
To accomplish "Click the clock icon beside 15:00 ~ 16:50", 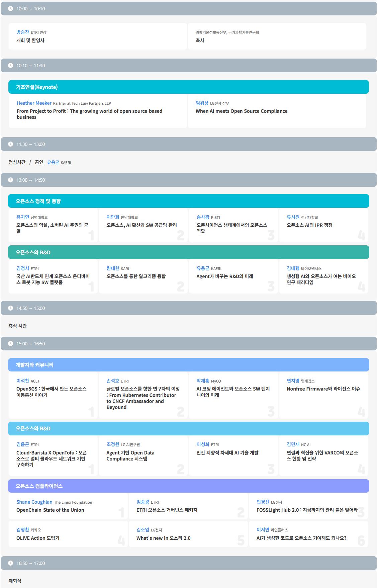I will tap(11, 344).
